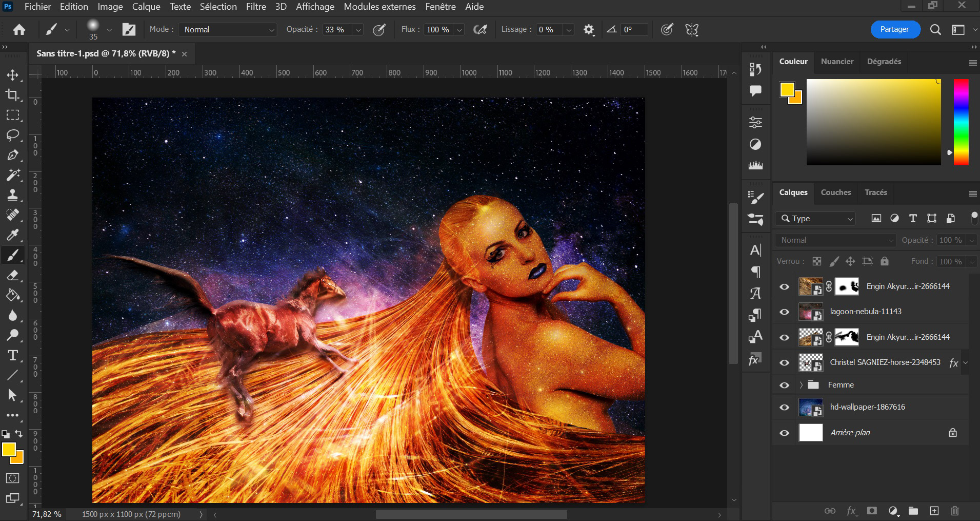The image size is (980, 521).
Task: Open Histogram panel icon in side dock
Action: pyautogui.click(x=755, y=166)
